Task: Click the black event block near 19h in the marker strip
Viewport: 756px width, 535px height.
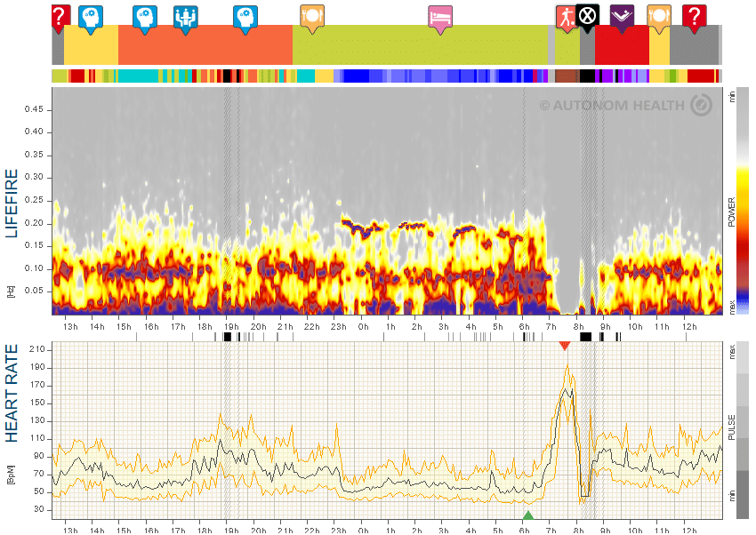Action: (228, 337)
